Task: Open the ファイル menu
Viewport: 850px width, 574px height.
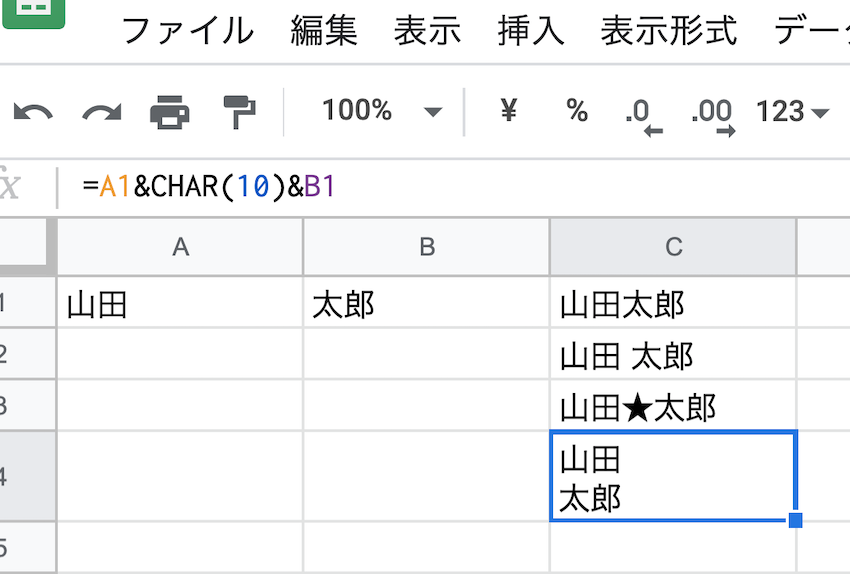Action: (187, 31)
